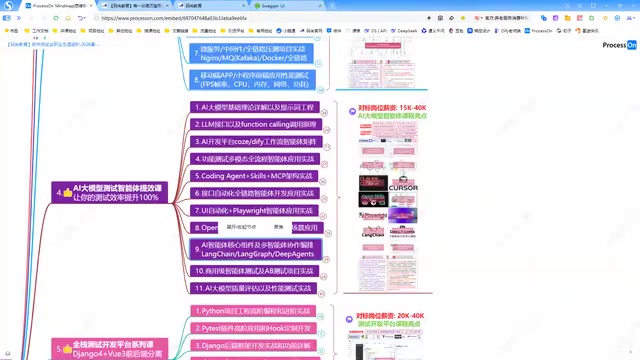Click the double-chevron expand icon in toolbar
Image resolution: width=640 pixels, height=360 pixels.
pos(18,18)
